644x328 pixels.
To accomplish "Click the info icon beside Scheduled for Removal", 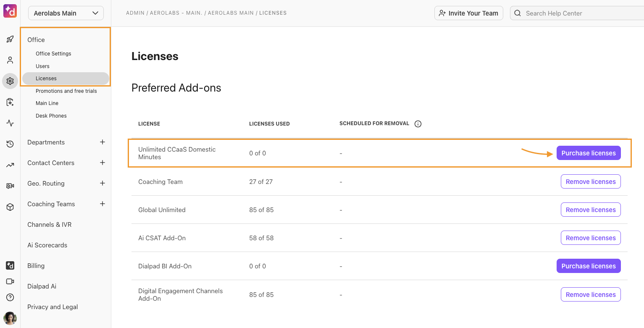I will 418,124.
